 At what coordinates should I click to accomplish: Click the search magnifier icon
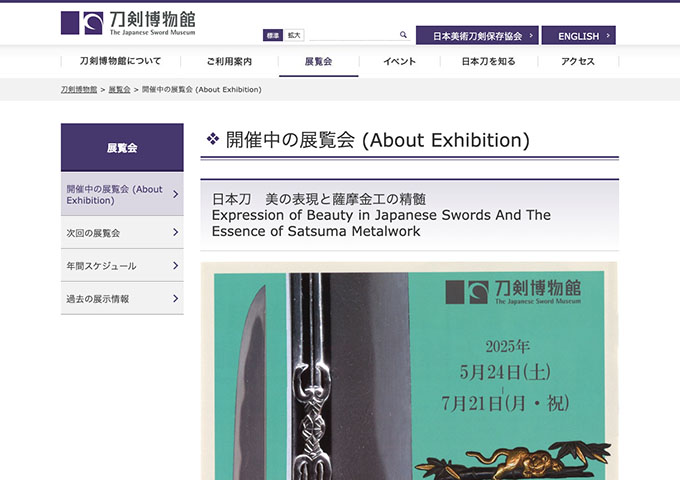pos(403,35)
